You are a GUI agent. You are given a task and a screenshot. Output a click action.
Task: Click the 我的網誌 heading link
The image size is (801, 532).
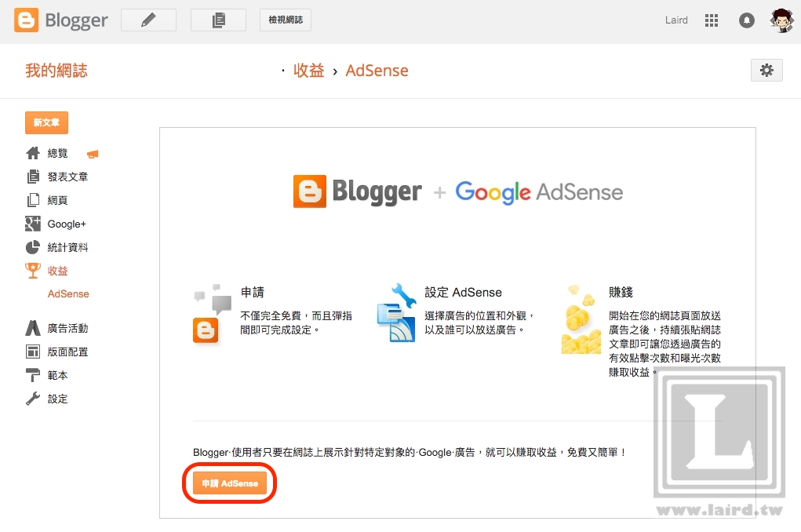(x=56, y=70)
